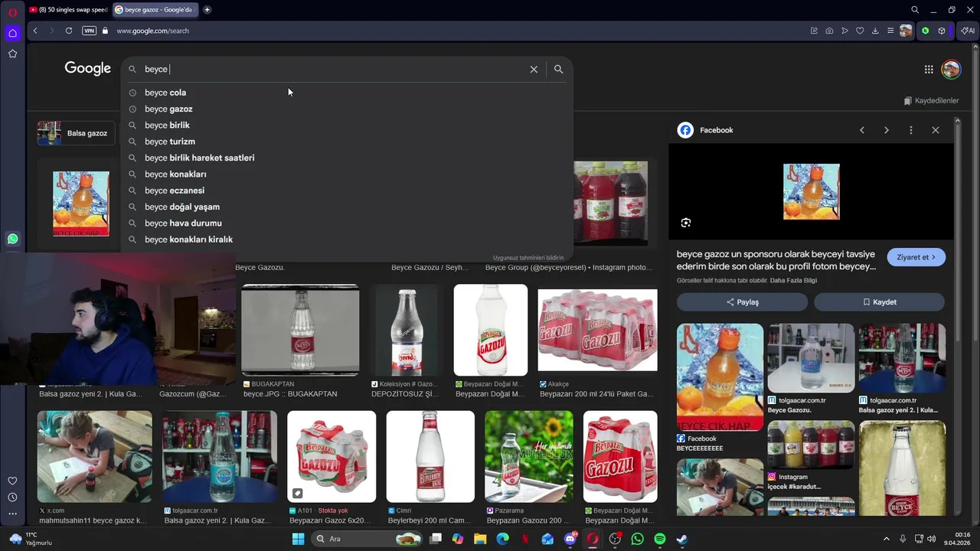Focus the Google search box with beyce
This screenshot has height=551, width=980.
333,69
